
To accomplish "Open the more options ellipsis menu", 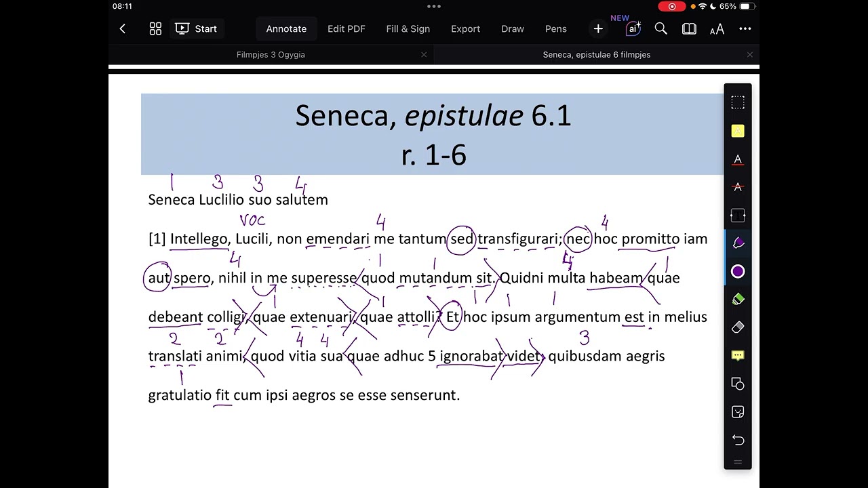I will click(745, 28).
